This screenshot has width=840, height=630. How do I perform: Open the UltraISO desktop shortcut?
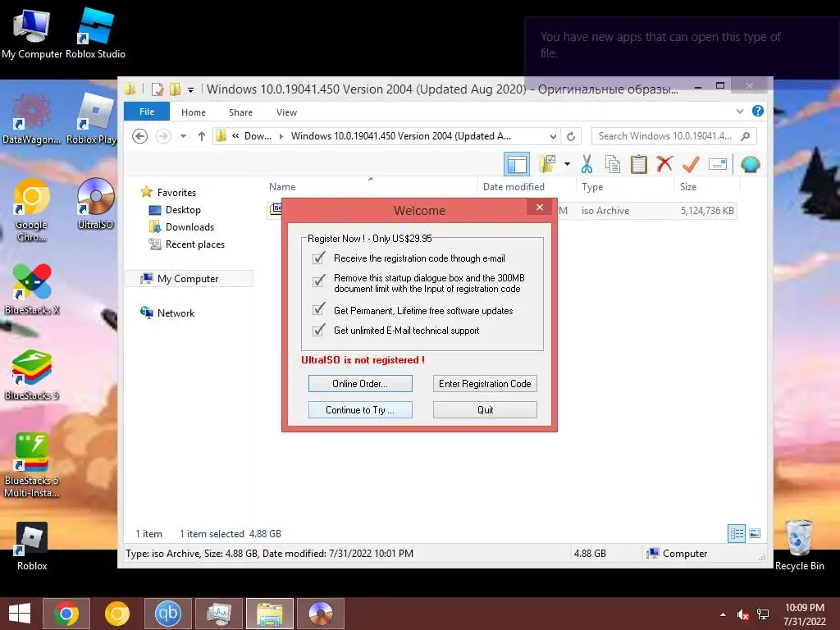[95, 204]
